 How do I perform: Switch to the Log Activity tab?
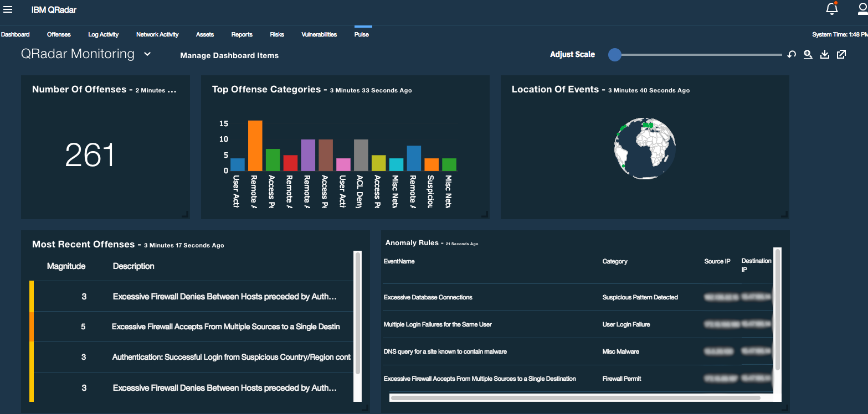pos(103,34)
